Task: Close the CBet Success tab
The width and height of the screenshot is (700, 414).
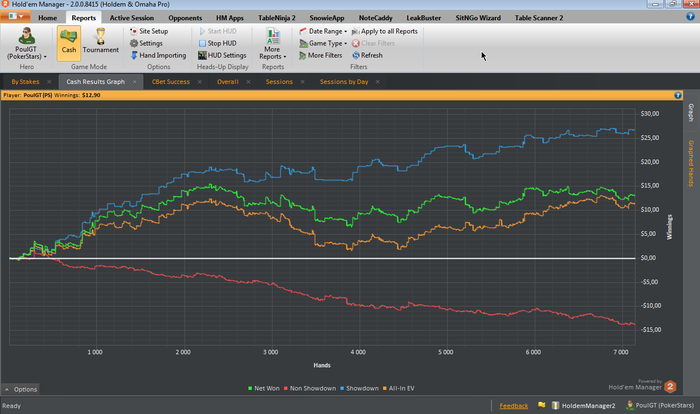Action: click(200, 82)
